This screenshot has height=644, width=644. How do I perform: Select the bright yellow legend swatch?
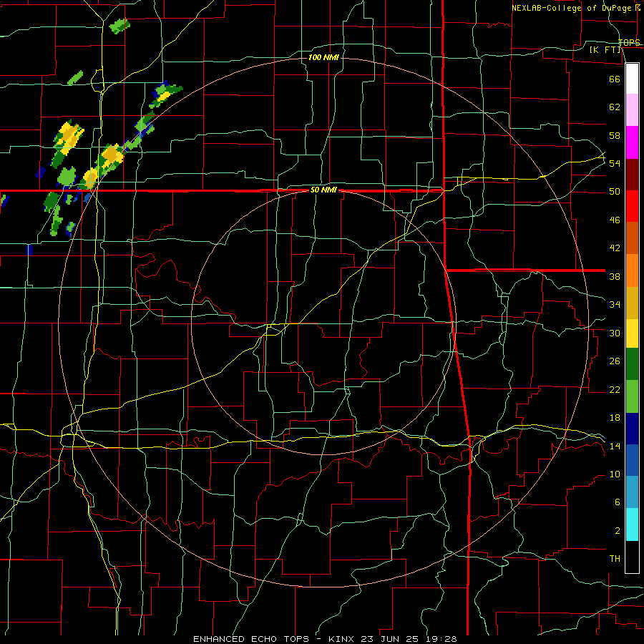(632, 333)
